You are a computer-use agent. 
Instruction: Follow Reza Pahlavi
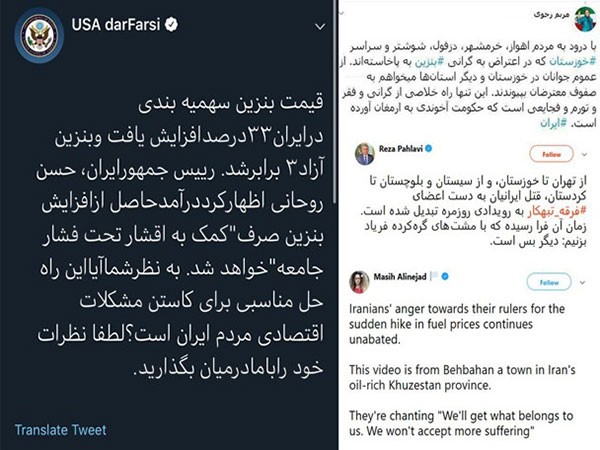(x=551, y=154)
